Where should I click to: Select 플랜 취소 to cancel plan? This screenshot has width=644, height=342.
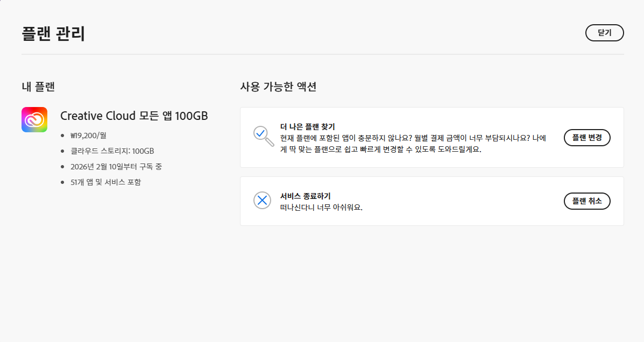point(587,201)
